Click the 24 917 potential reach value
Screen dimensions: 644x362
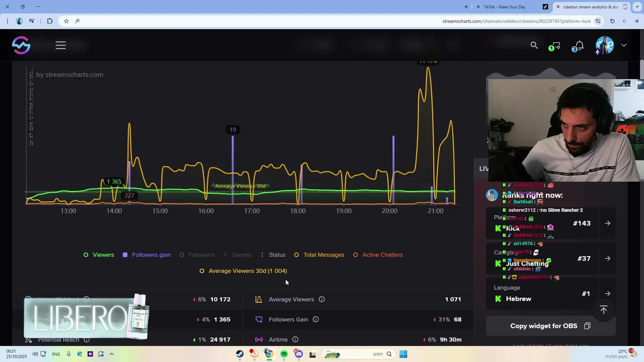[220, 339]
